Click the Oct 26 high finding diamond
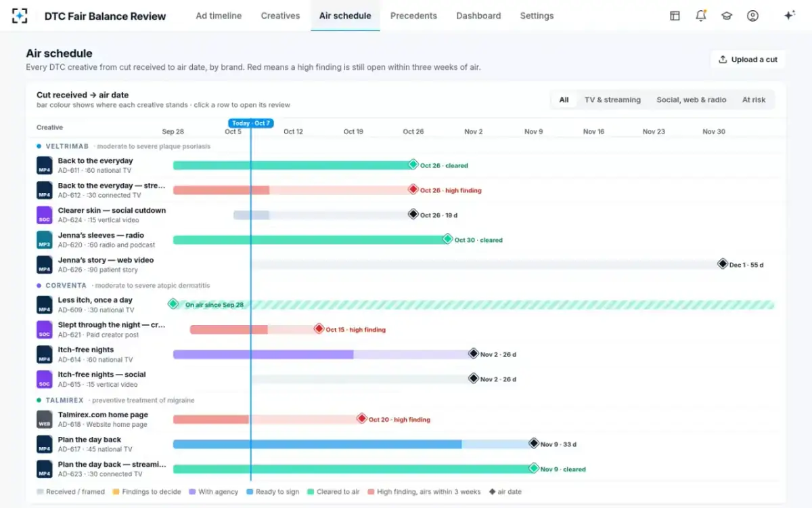 [413, 190]
